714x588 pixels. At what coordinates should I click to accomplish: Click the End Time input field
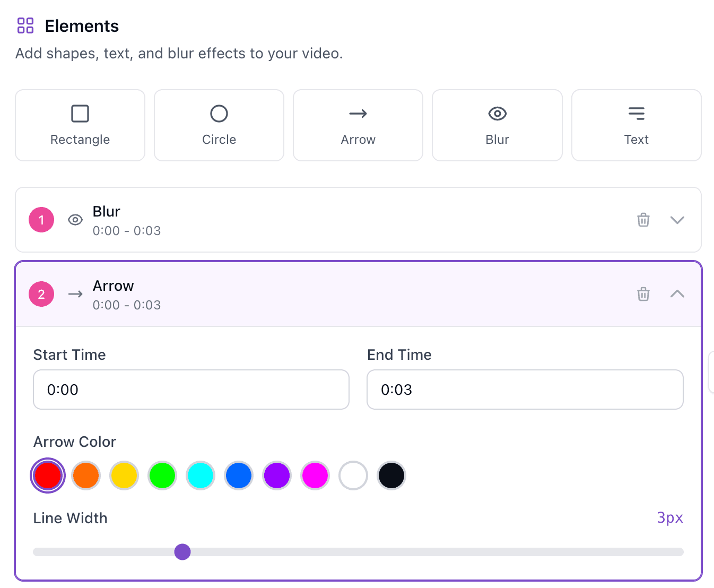pyautogui.click(x=525, y=390)
